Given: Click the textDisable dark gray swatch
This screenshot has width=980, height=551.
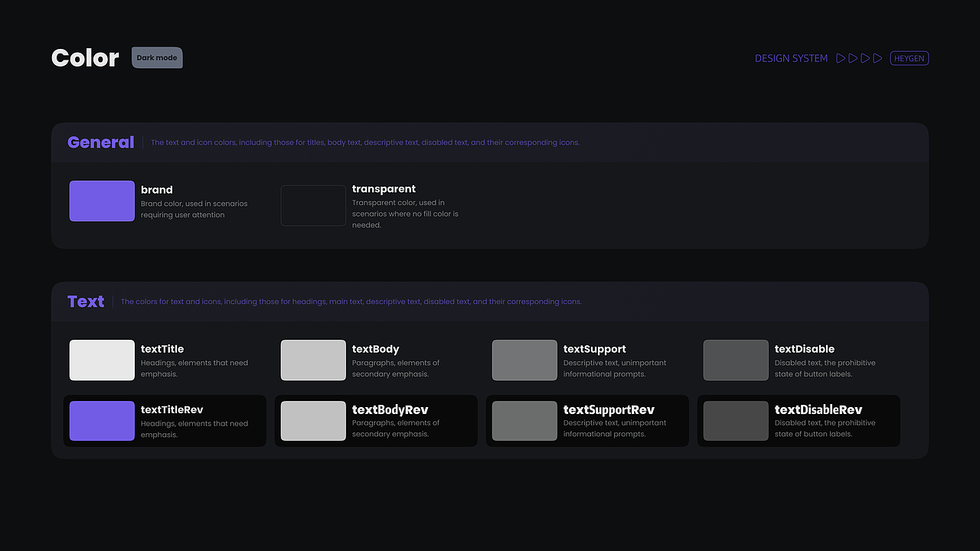Looking at the screenshot, I should click(x=736, y=360).
